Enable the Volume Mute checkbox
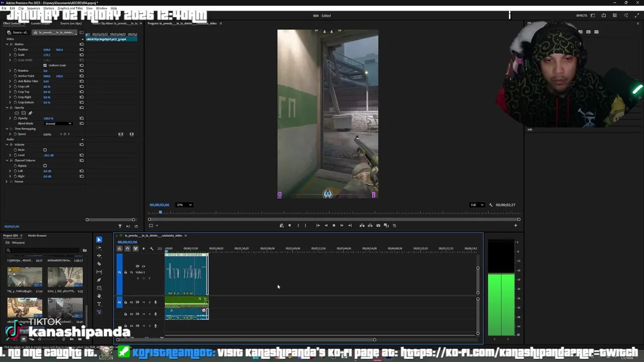 point(45,150)
